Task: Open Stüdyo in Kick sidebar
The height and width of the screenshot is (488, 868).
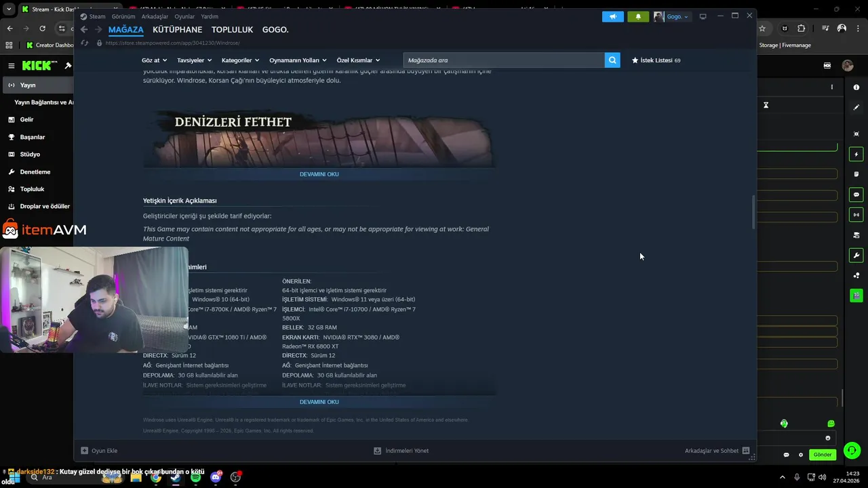Action: [x=30, y=155]
